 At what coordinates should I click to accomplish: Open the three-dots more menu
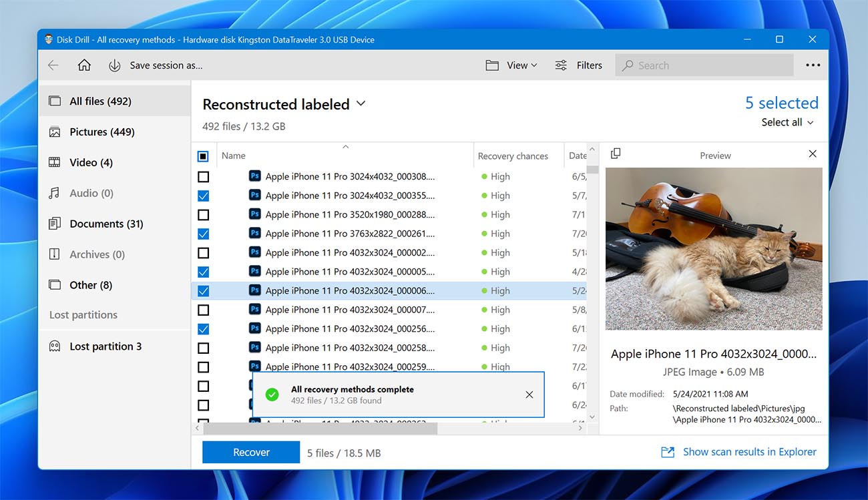813,65
